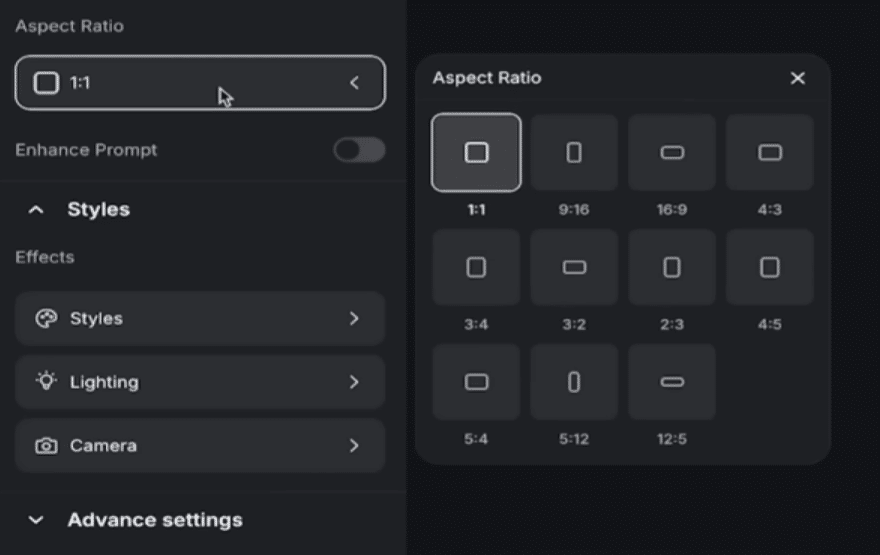The width and height of the screenshot is (880, 555).
Task: Choose the 12:5 ultrawide ratio icon
Action: (672, 382)
